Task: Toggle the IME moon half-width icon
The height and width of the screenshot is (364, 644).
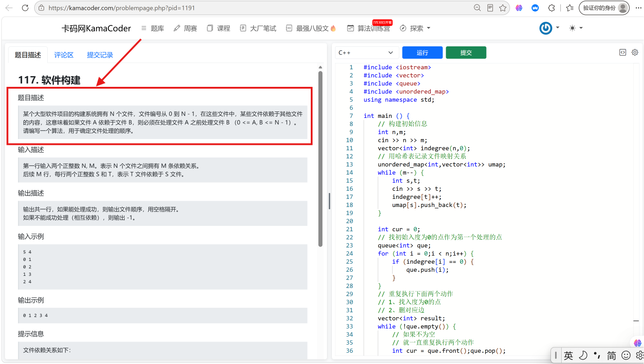Action: (583, 355)
